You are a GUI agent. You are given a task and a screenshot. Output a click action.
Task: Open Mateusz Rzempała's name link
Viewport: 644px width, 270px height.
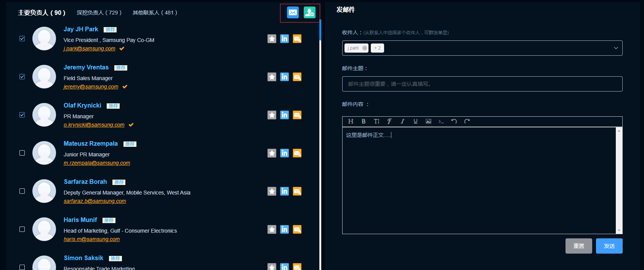[91, 144]
